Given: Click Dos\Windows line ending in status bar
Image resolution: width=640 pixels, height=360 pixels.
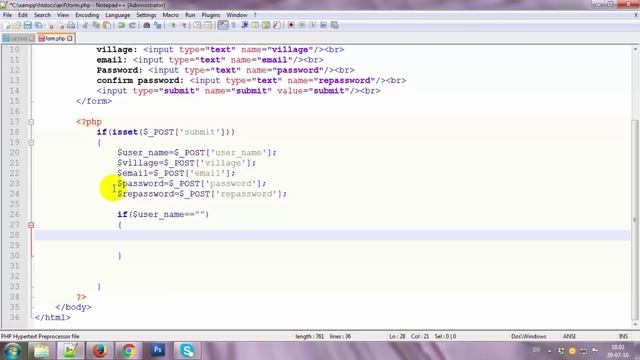Looking at the screenshot, I should click(529, 336).
